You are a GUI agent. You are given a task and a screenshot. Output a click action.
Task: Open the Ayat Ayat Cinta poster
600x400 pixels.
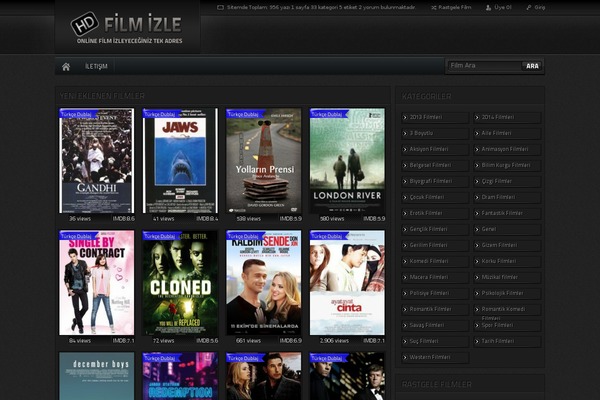coord(347,282)
